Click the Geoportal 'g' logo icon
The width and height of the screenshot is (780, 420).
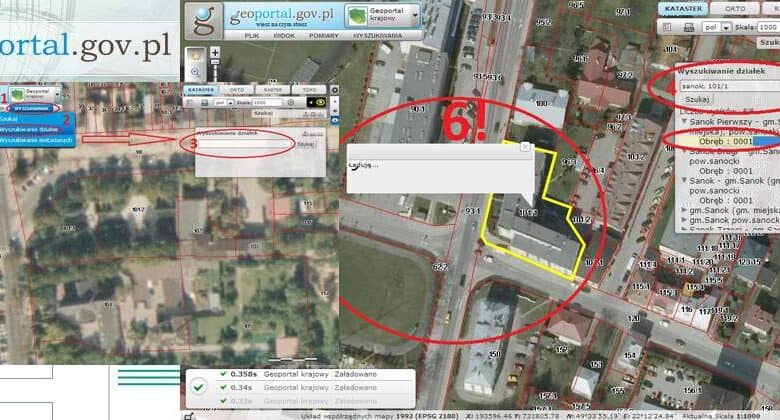204,19
